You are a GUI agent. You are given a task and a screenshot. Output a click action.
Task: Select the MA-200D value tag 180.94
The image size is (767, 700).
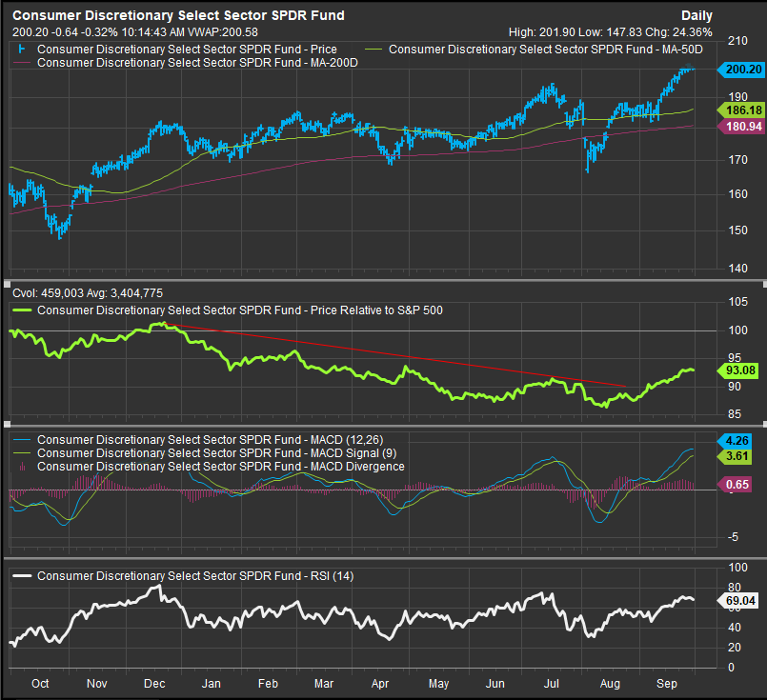pyautogui.click(x=741, y=127)
